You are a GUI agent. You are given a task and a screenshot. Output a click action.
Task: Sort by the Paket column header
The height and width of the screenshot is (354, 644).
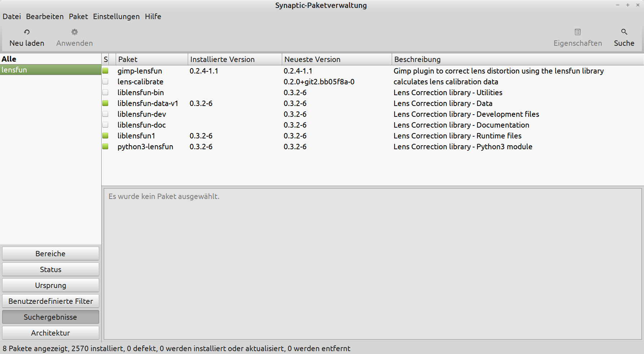[151, 59]
